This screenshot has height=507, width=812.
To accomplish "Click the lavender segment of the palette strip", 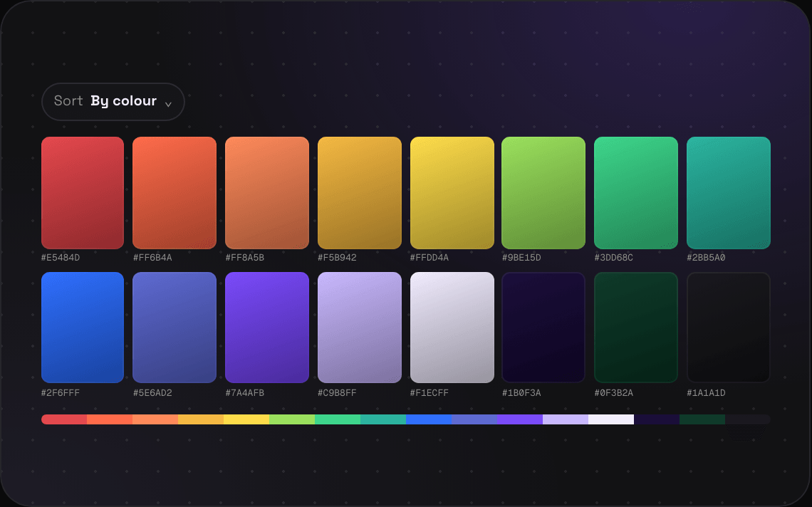I will [x=566, y=419].
